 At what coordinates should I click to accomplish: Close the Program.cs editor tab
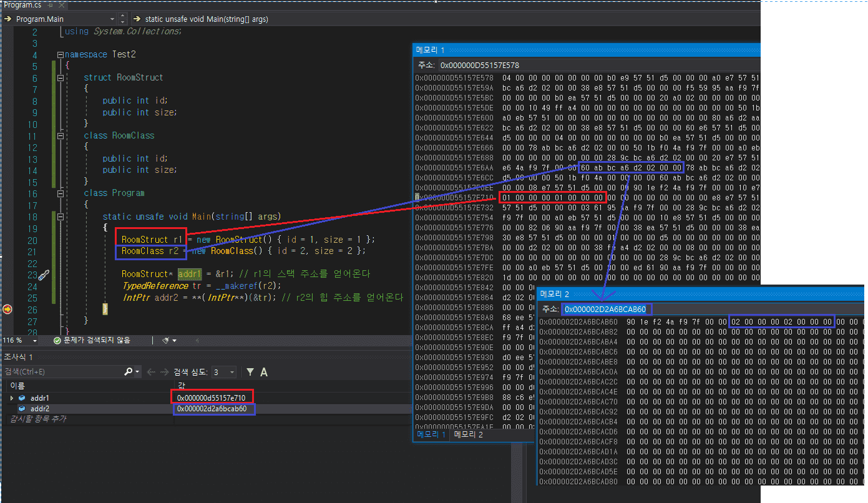click(x=61, y=5)
